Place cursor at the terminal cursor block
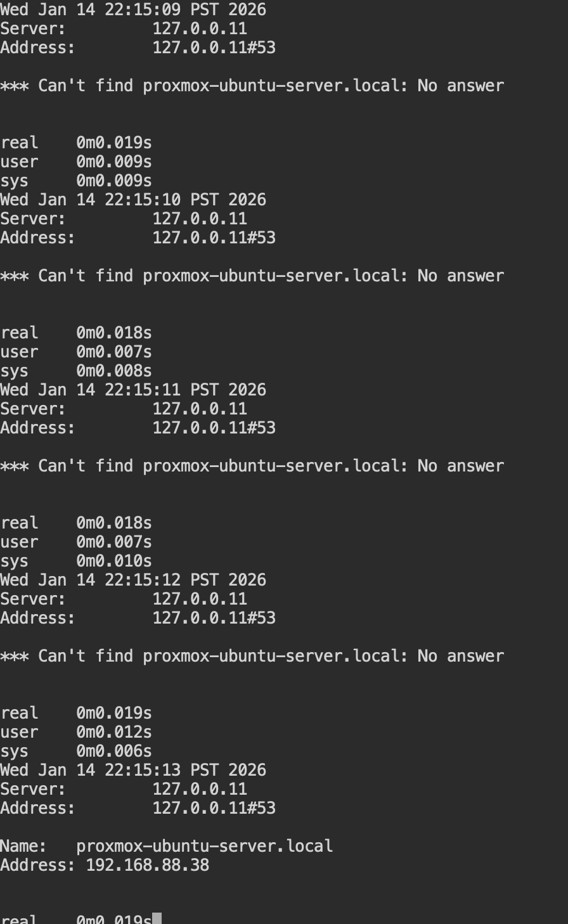The height and width of the screenshot is (924, 568). pos(157,919)
